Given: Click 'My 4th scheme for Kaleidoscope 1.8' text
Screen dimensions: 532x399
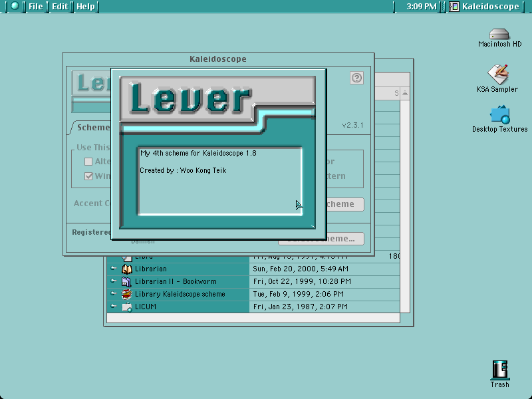Looking at the screenshot, I should (x=198, y=153).
